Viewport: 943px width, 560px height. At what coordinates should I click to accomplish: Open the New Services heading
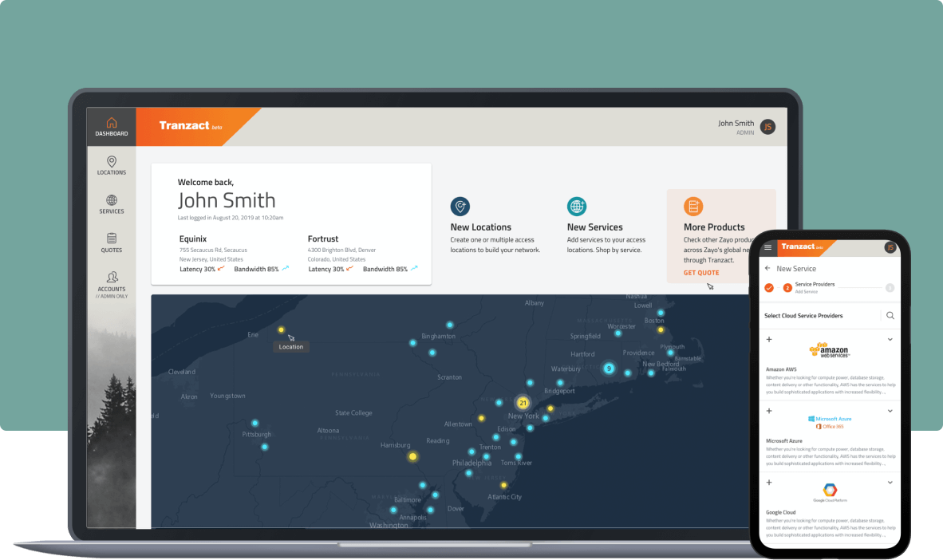(595, 227)
